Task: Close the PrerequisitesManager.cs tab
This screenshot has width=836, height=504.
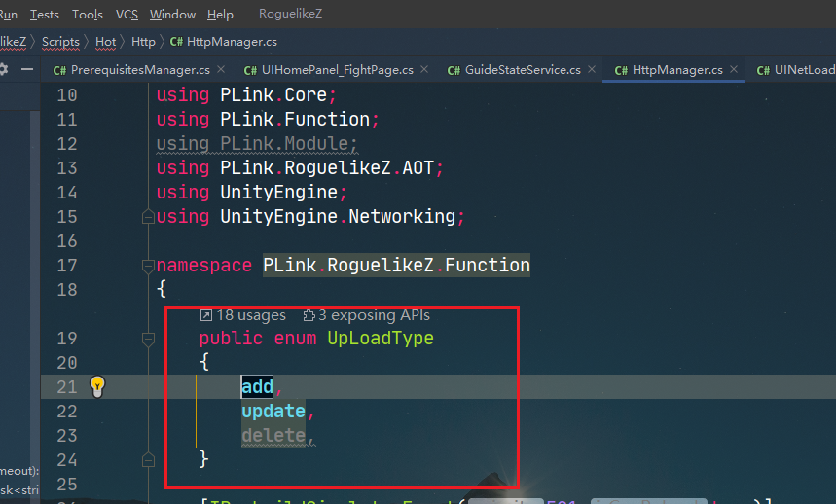Action: tap(221, 70)
